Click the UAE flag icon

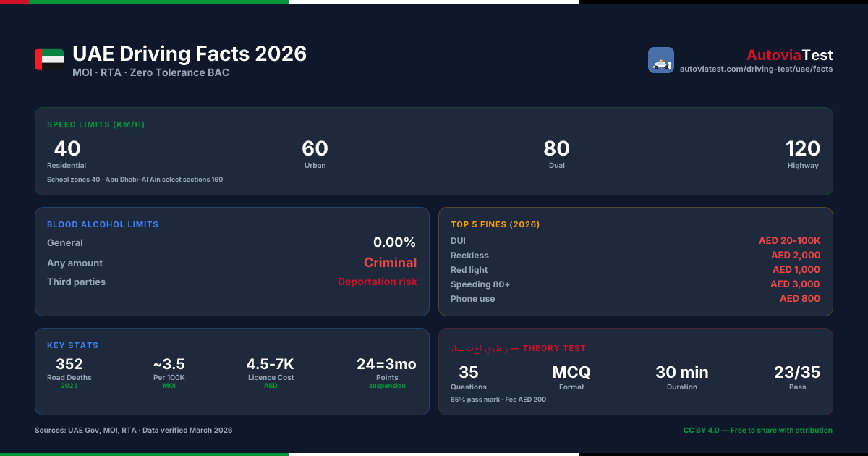[49, 60]
